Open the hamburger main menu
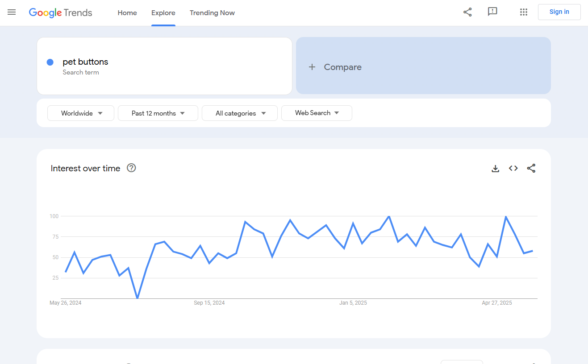The height and width of the screenshot is (364, 588). coord(12,12)
